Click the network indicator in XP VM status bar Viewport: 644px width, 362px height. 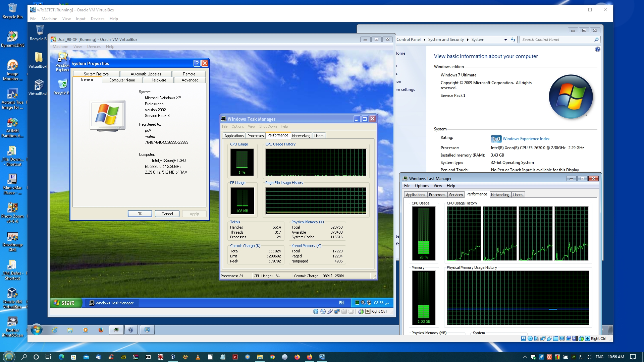(x=337, y=311)
